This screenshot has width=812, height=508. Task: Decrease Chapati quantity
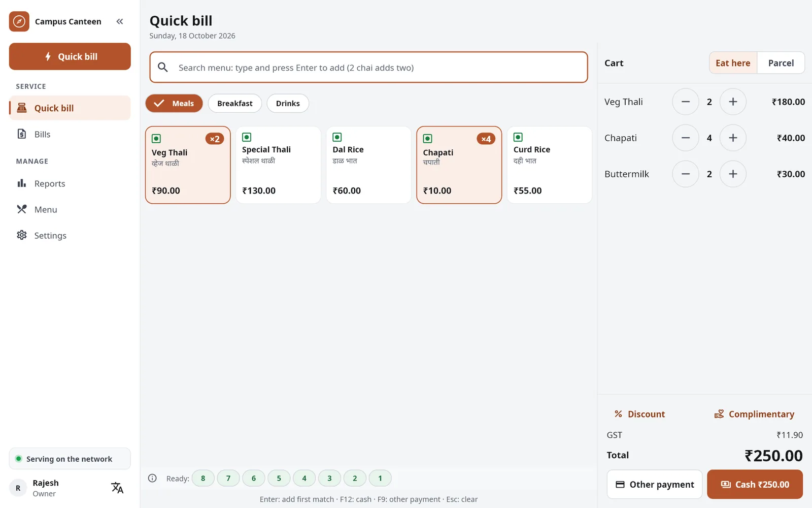coord(686,138)
